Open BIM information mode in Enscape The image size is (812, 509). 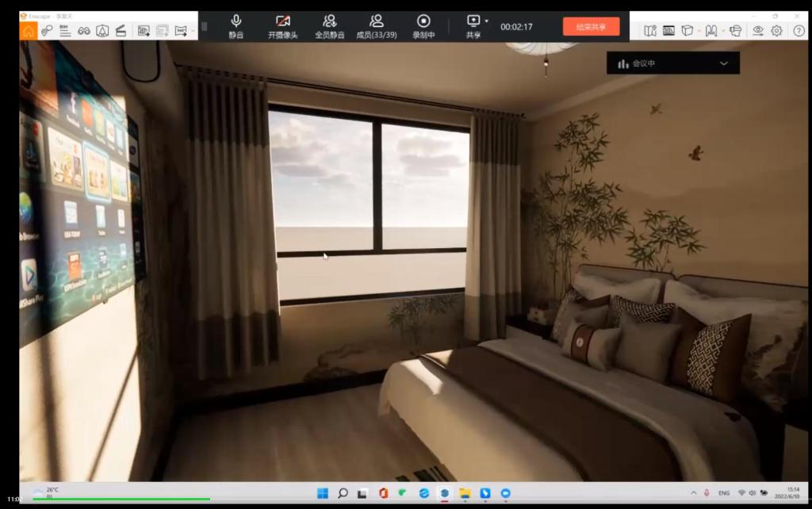point(64,31)
